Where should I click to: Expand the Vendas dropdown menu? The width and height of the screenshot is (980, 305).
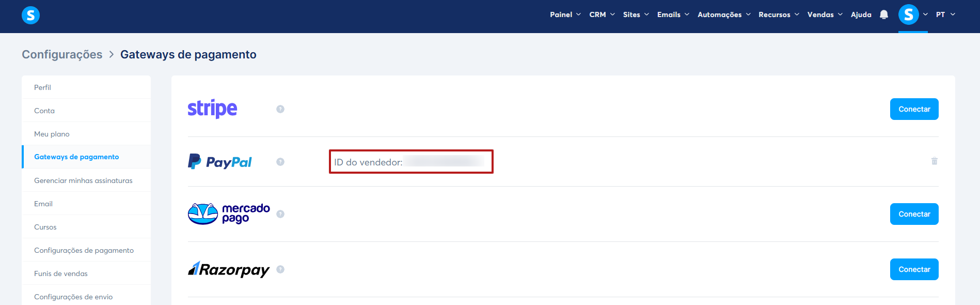click(825, 14)
